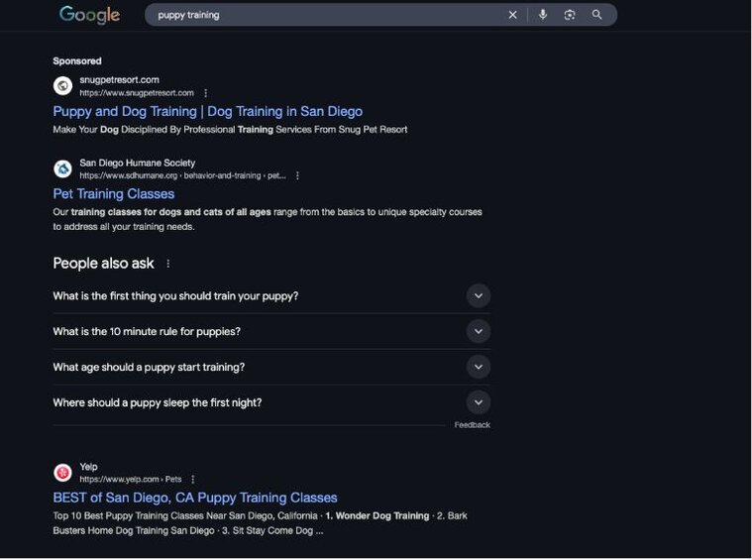Open search by image camera icon
752x560 pixels.
point(570,15)
